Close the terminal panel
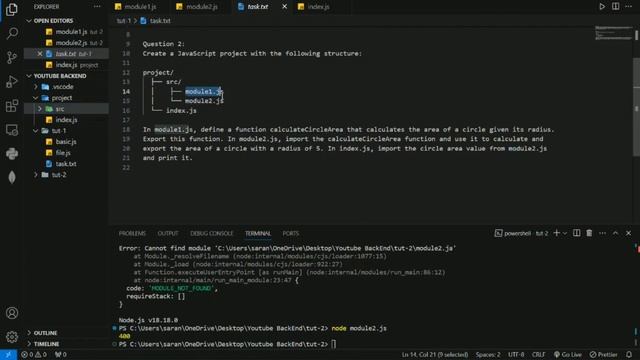 click(629, 233)
